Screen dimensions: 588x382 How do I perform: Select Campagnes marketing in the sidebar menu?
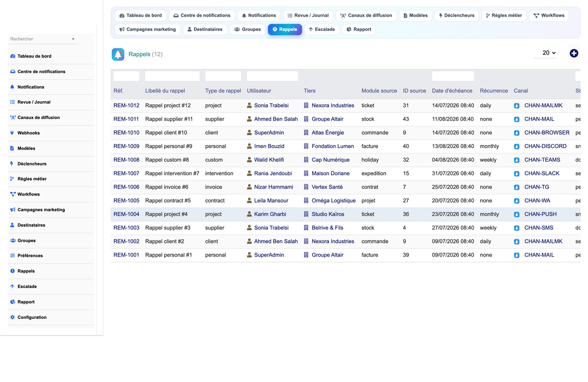(41, 210)
